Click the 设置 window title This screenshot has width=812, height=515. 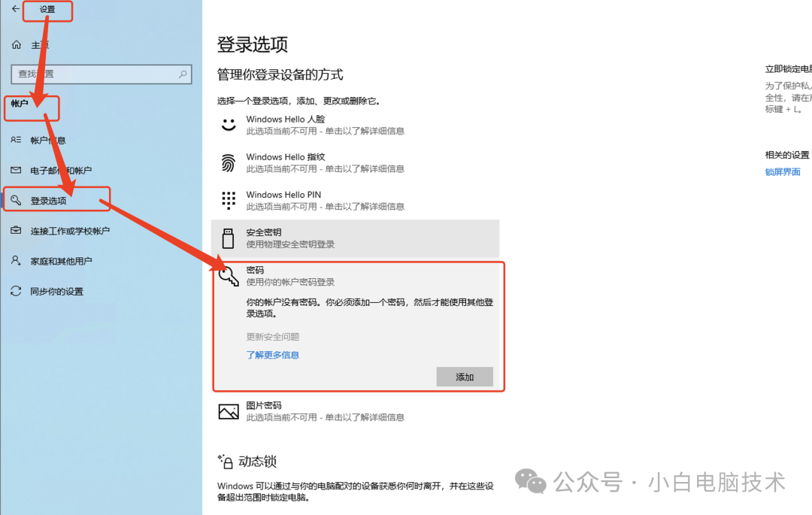(x=47, y=9)
